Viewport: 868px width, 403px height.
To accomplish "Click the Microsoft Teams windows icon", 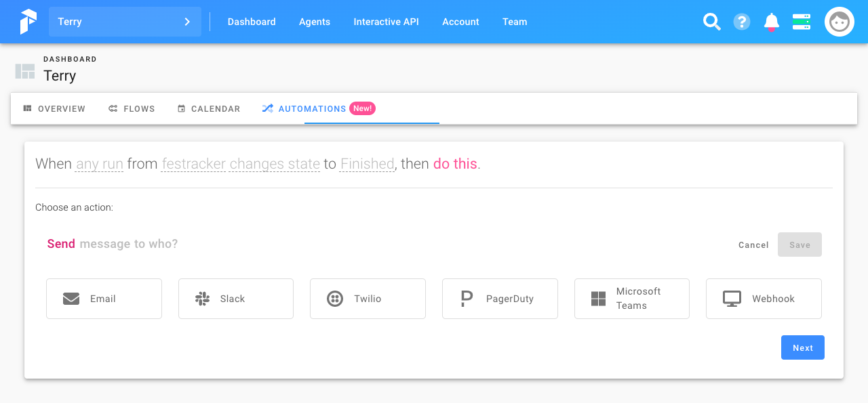I will click(598, 299).
